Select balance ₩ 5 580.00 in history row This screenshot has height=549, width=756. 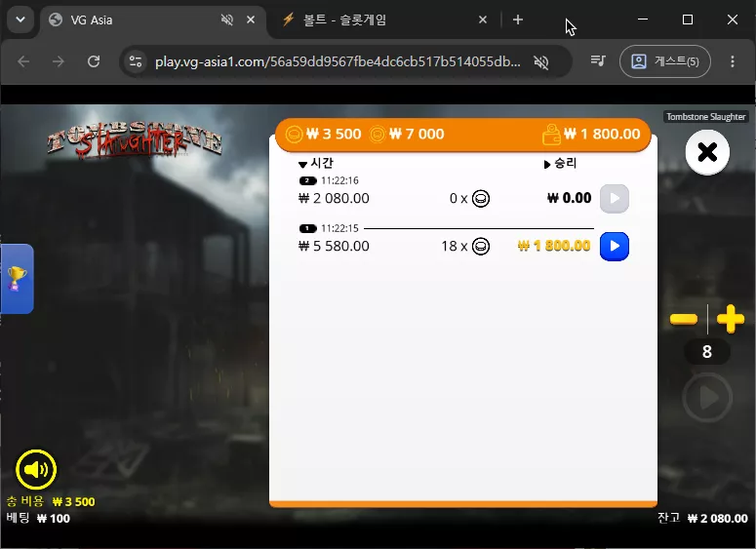click(x=334, y=246)
